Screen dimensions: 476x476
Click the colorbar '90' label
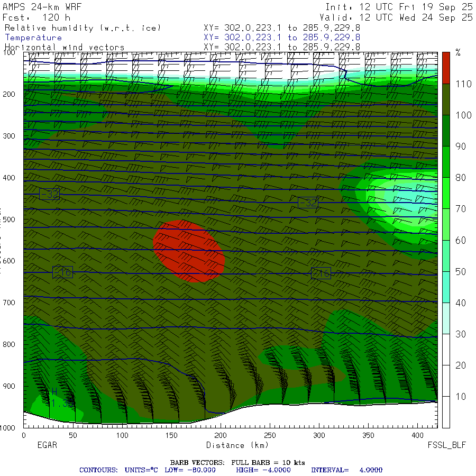coord(461,147)
